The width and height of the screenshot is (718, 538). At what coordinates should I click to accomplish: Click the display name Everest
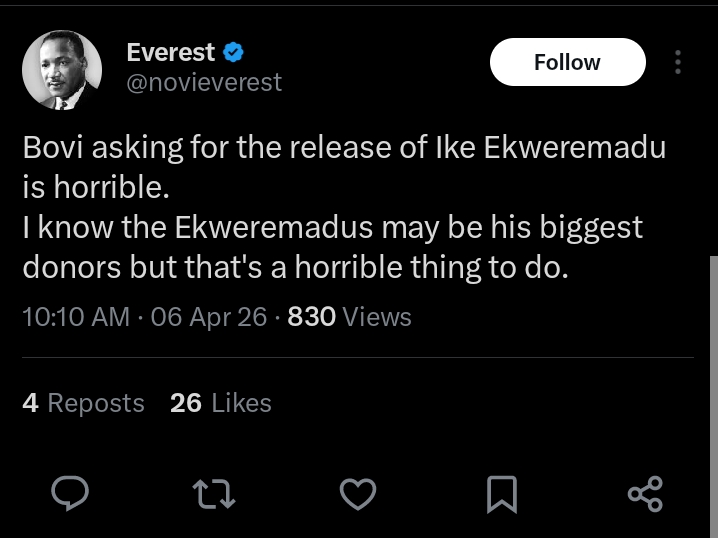point(171,53)
